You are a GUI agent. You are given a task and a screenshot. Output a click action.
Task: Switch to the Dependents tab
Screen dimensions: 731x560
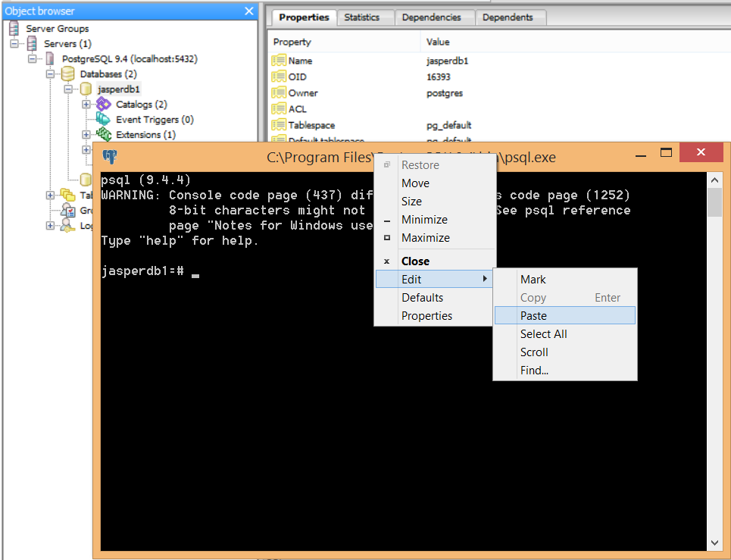coord(508,17)
